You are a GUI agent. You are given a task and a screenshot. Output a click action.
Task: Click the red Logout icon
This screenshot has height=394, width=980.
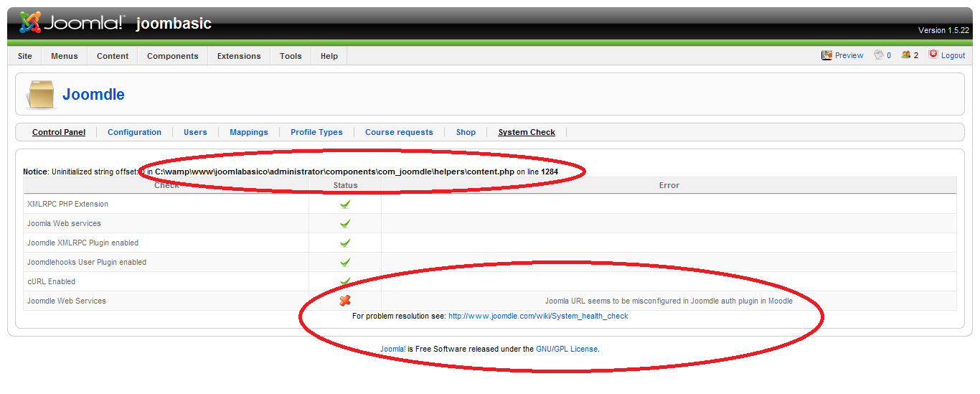[x=933, y=55]
